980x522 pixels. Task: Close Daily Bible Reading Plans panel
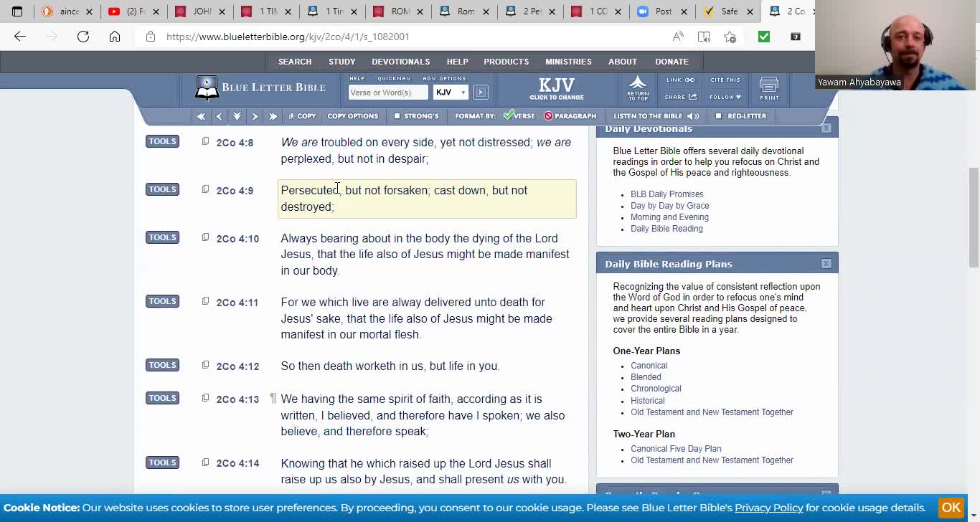point(826,264)
